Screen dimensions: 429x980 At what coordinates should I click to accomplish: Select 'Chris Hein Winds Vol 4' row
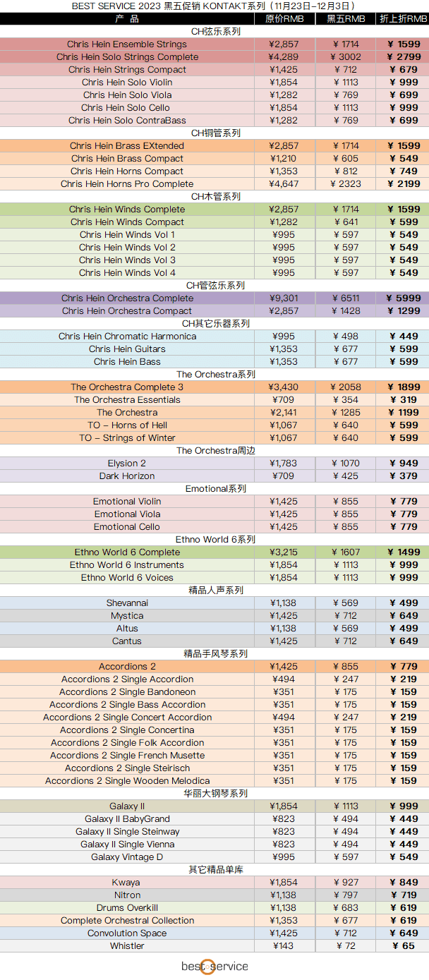pos(127,273)
